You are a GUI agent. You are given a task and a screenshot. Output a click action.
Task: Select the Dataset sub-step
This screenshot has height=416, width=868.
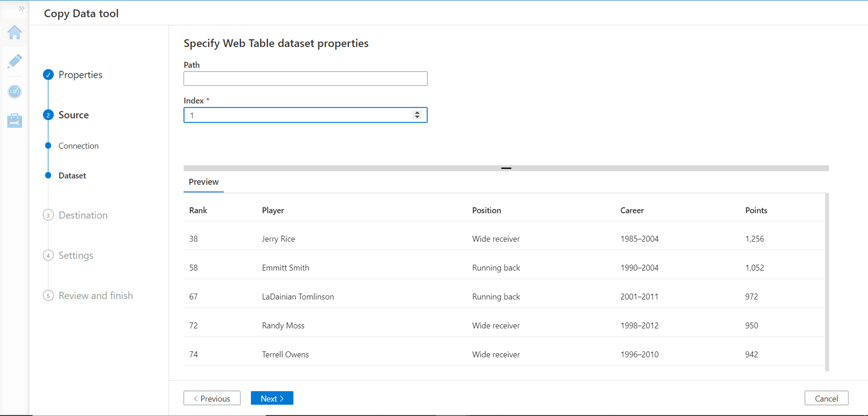click(x=72, y=176)
